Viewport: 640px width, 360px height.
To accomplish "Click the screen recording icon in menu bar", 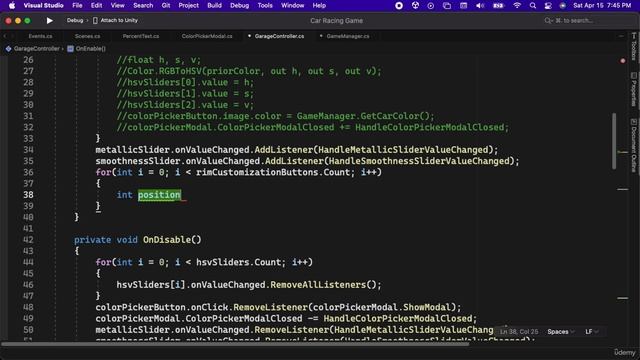I will click(x=399, y=5).
